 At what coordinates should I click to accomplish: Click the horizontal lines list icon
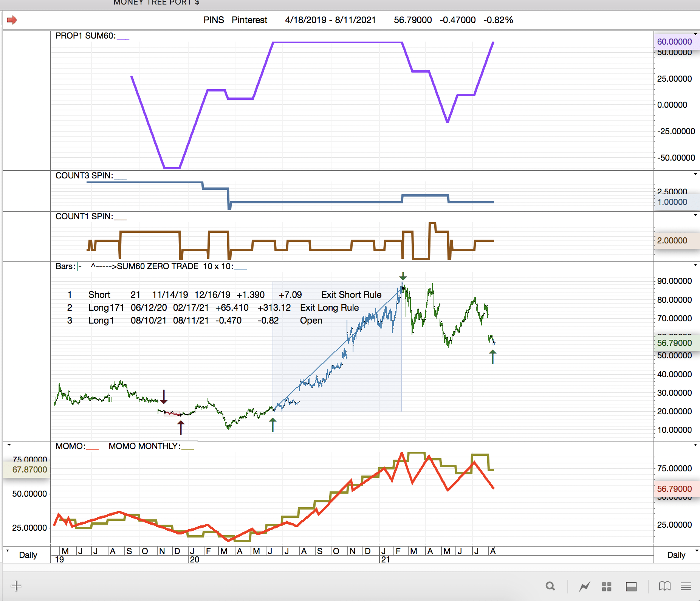(686, 586)
